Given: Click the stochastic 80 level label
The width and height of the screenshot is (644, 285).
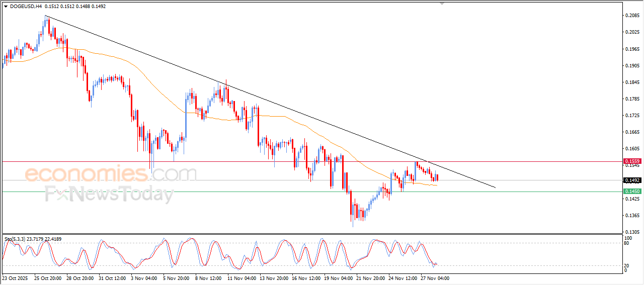Looking at the screenshot, I should click(x=627, y=243).
